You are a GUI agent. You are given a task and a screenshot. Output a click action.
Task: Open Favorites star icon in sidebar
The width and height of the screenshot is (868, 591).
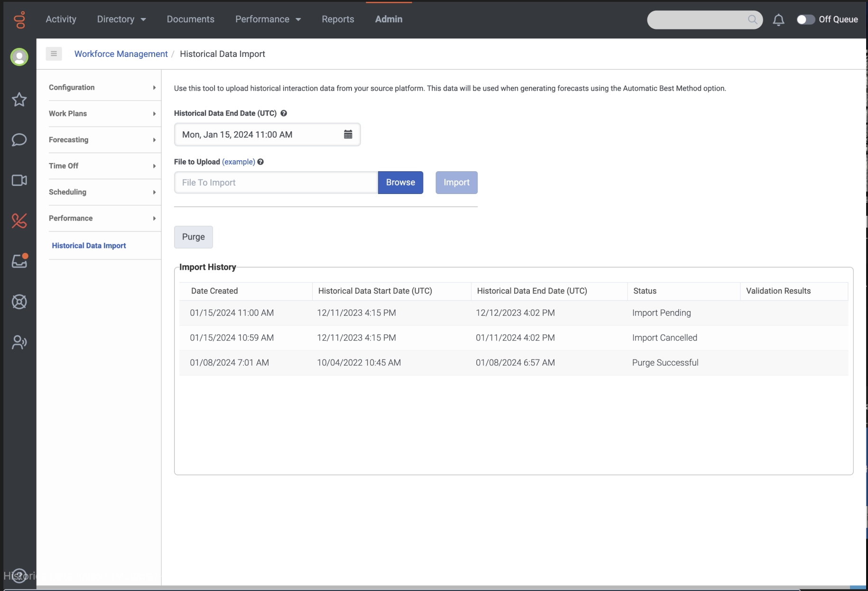[x=19, y=100]
